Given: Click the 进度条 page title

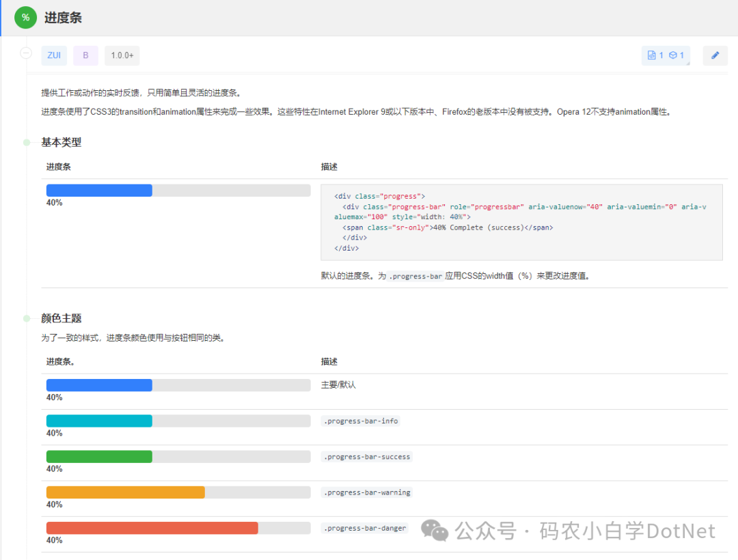Looking at the screenshot, I should click(x=63, y=18).
